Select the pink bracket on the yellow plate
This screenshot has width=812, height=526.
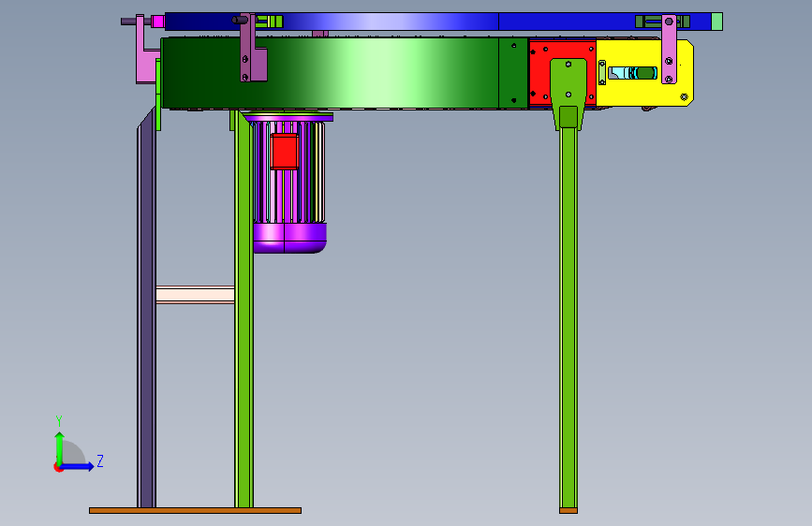669,50
